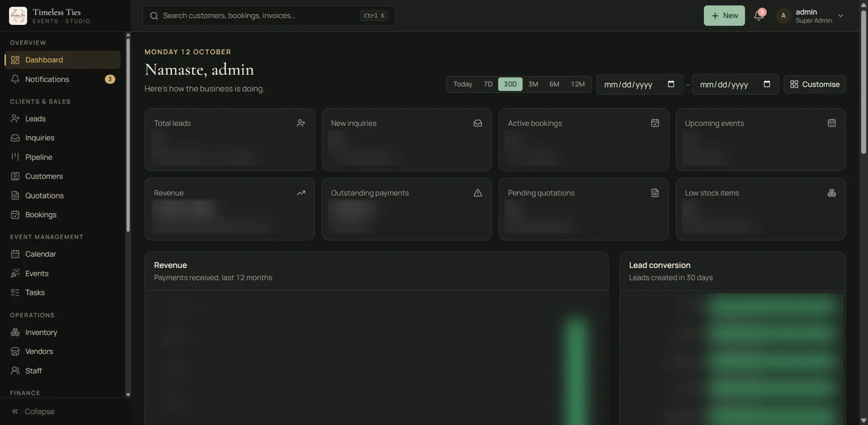The image size is (868, 425).
Task: Open the notifications bell icon in header
Action: [x=759, y=16]
